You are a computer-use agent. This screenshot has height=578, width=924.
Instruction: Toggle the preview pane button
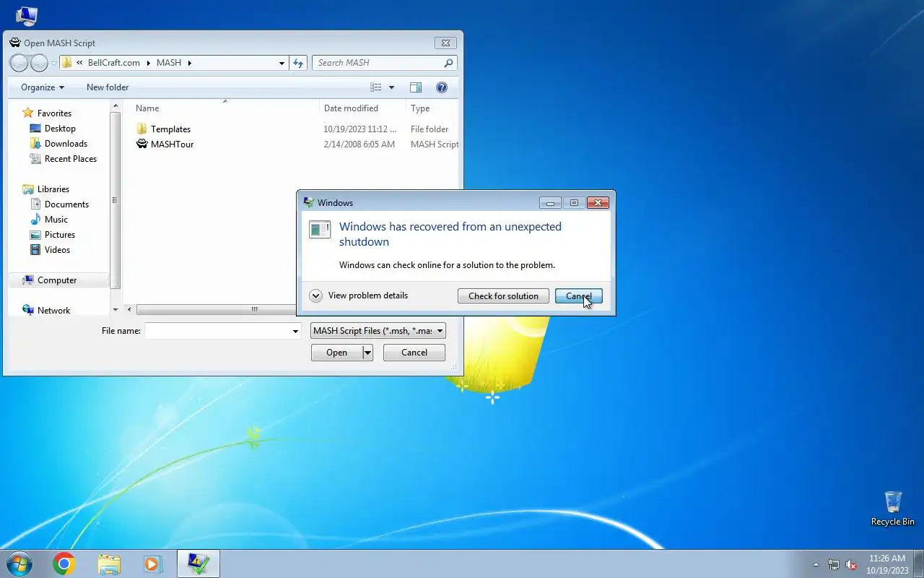[x=416, y=87]
